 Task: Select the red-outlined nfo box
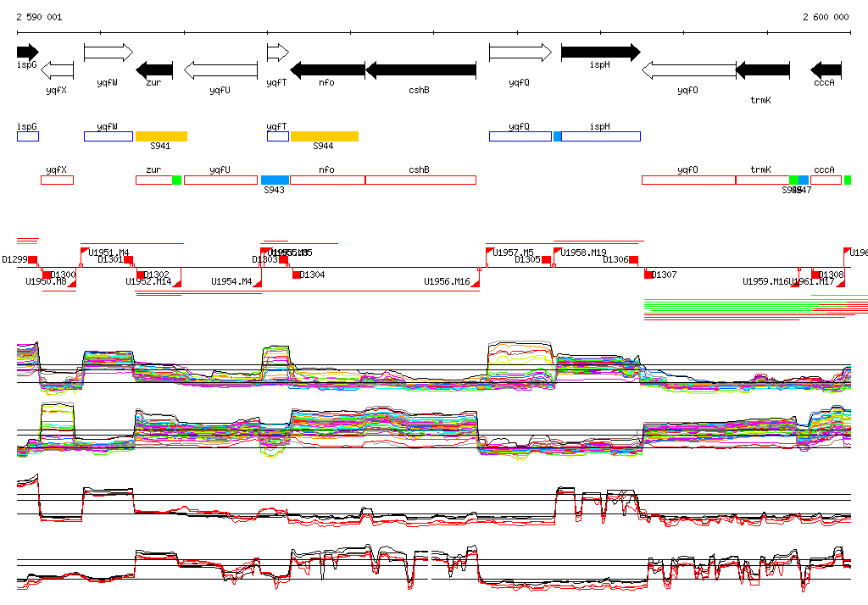(x=328, y=180)
